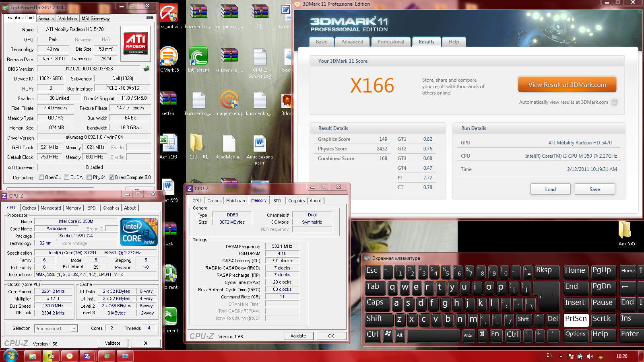The image size is (644, 362).
Task: Open the MSI Giveaway tab
Action: pos(95,19)
